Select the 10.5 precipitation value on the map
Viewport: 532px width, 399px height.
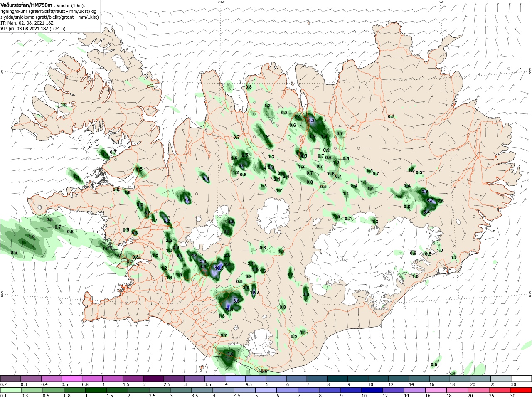219,268
